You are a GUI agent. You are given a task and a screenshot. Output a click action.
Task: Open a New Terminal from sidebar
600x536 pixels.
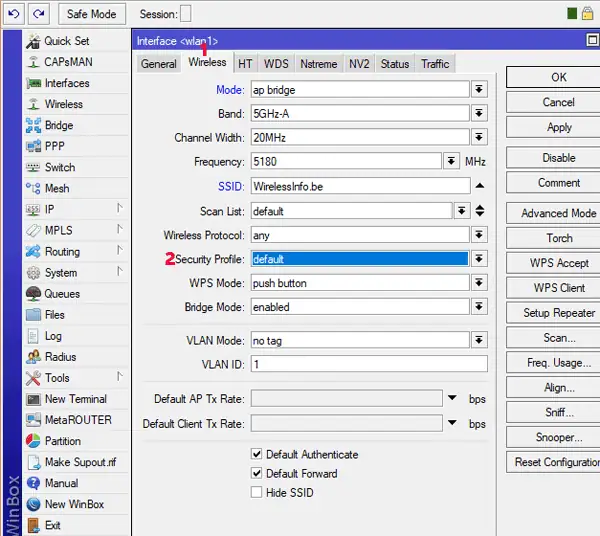point(76,399)
